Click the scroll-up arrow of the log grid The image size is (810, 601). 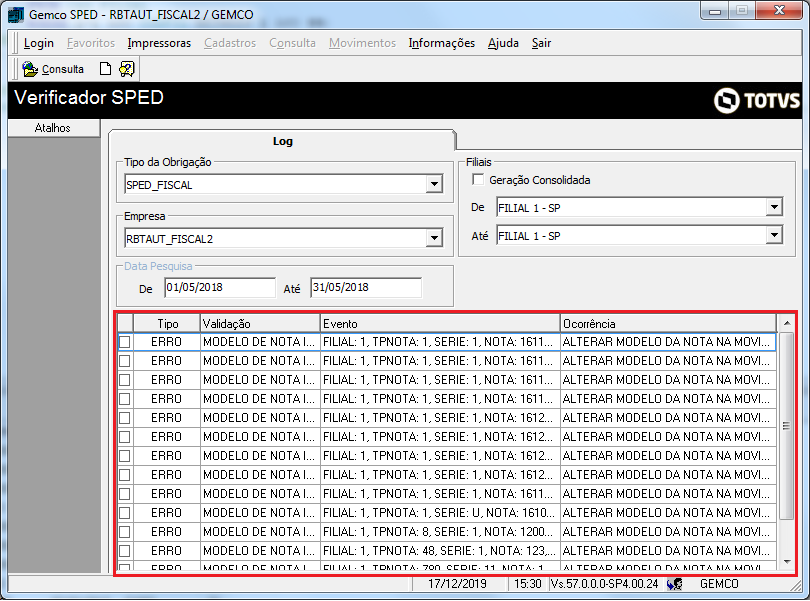[x=787, y=323]
